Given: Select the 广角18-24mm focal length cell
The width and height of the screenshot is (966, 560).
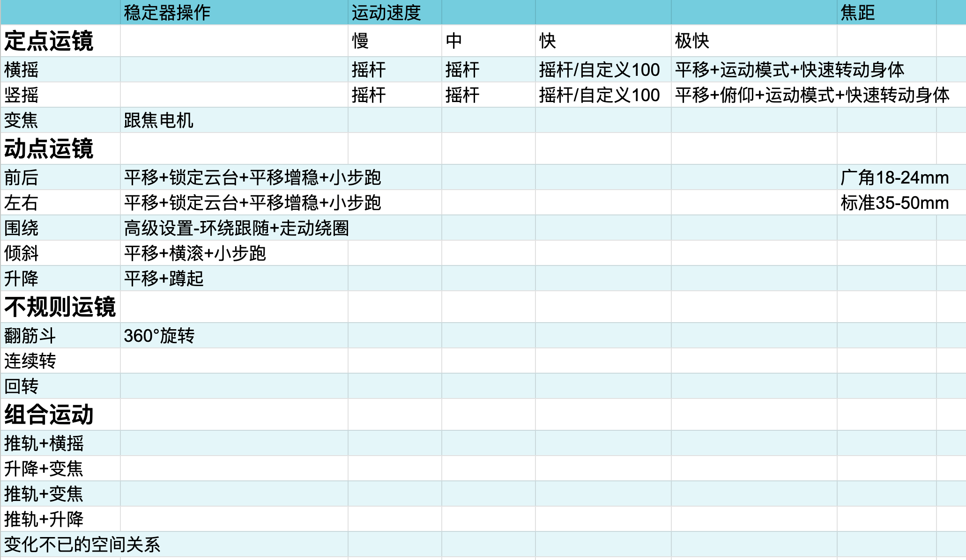Looking at the screenshot, I should tap(894, 177).
